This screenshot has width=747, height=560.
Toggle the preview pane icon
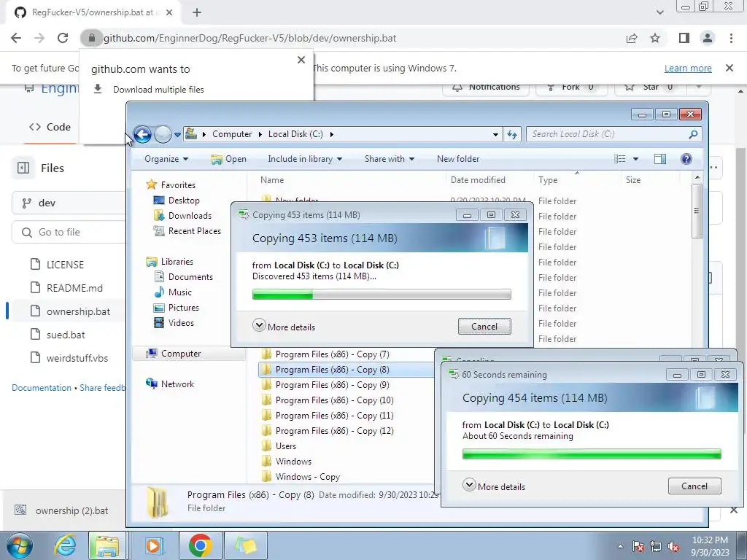point(659,159)
